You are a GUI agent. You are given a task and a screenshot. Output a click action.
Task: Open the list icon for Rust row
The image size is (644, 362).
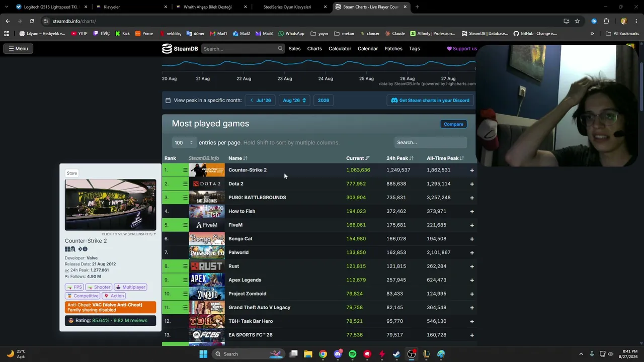pos(185,266)
